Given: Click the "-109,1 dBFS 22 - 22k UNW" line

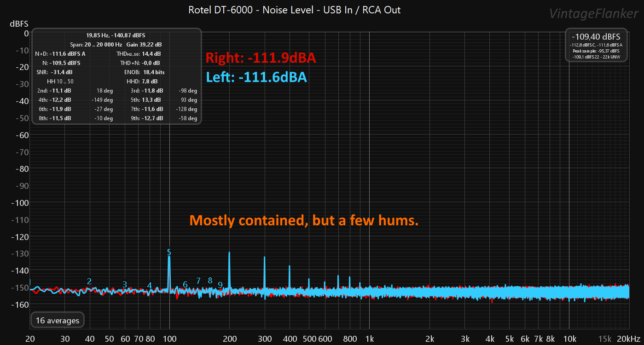Looking at the screenshot, I should pyautogui.click(x=596, y=56).
